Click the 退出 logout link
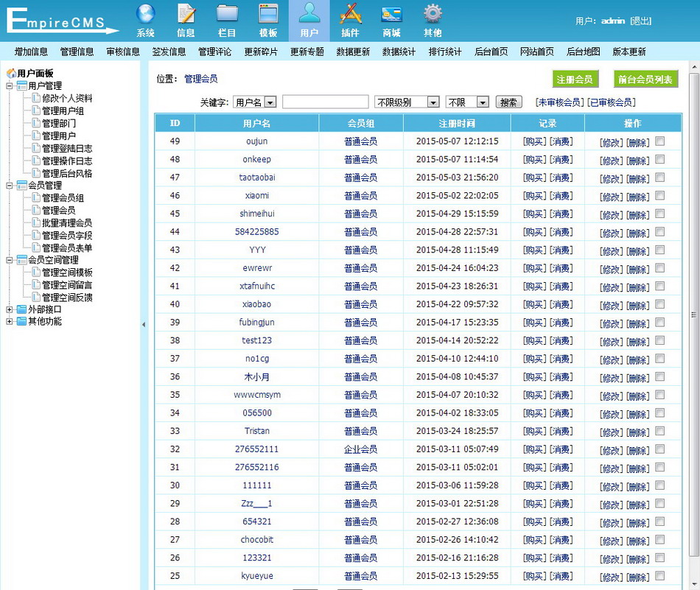This screenshot has width=700, height=590. click(640, 21)
